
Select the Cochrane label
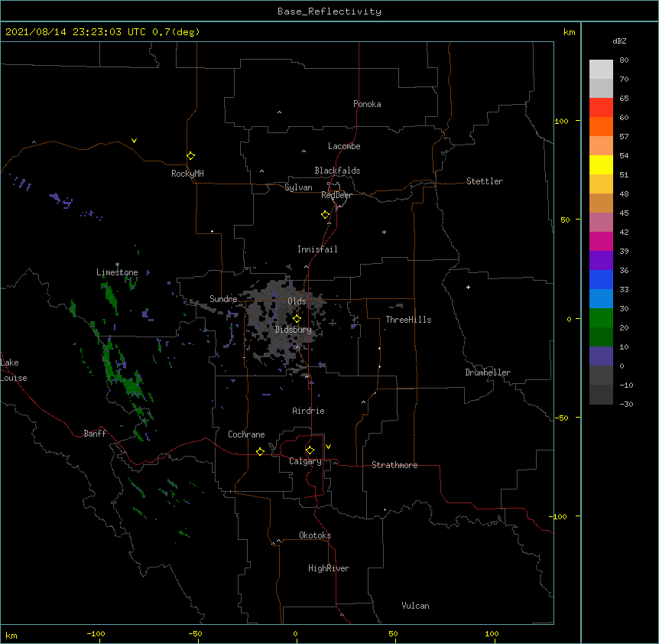(x=246, y=434)
